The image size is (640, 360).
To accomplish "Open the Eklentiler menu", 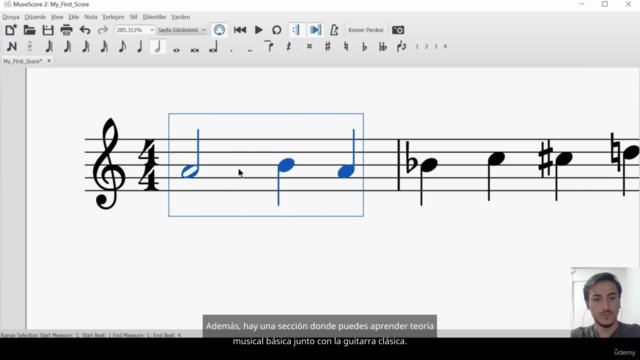I will click(x=154, y=17).
